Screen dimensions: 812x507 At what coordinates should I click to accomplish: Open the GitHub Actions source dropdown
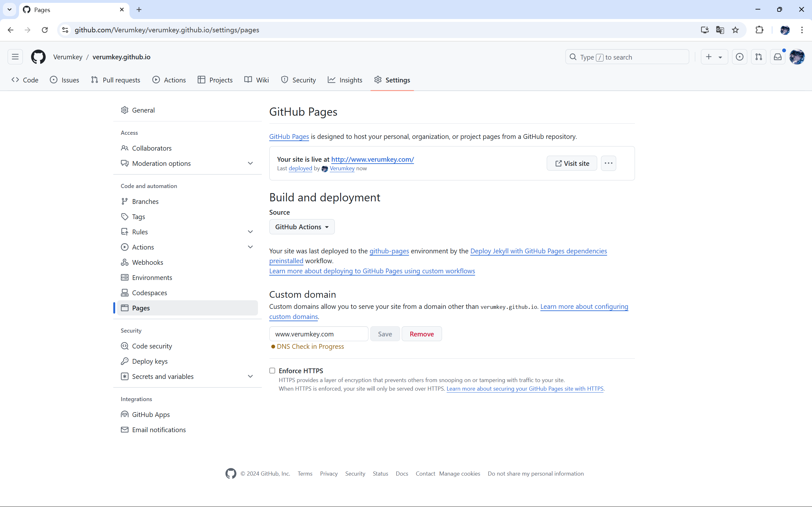click(302, 227)
